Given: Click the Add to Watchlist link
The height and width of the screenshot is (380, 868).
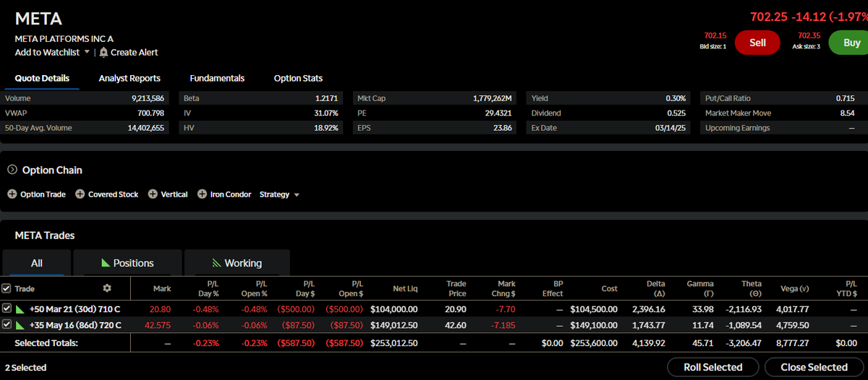Looking at the screenshot, I should pos(47,52).
